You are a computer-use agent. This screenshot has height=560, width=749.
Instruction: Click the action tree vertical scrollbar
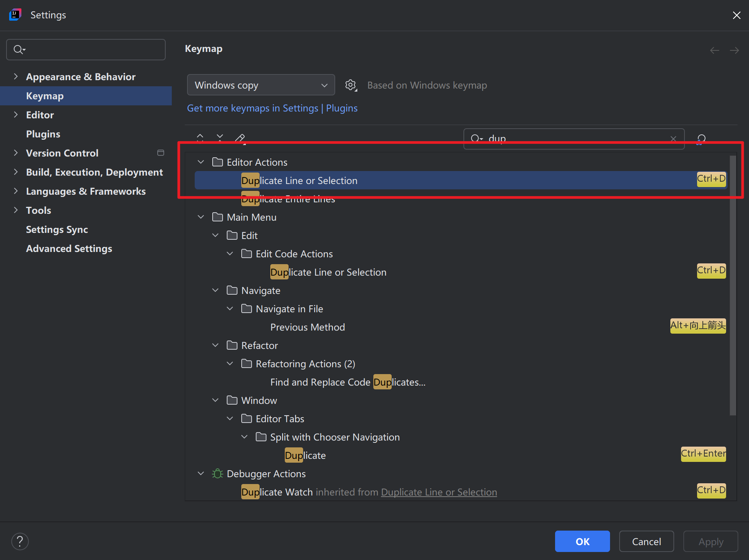coord(733,285)
